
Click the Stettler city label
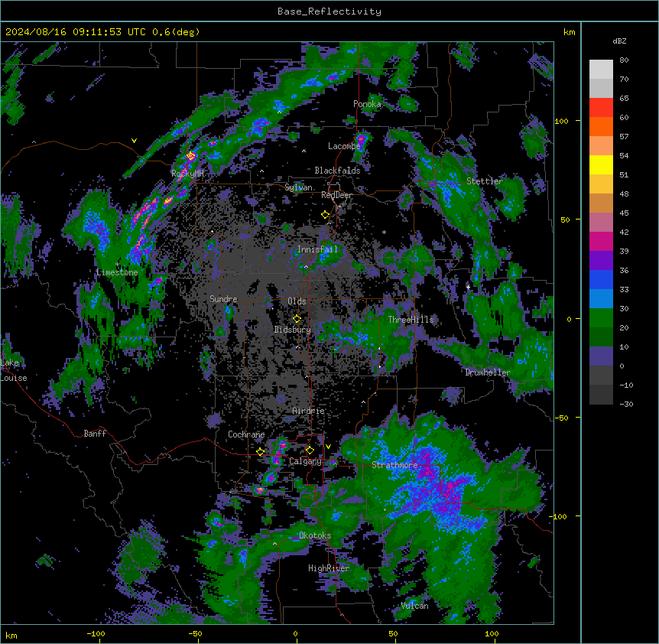tap(485, 181)
